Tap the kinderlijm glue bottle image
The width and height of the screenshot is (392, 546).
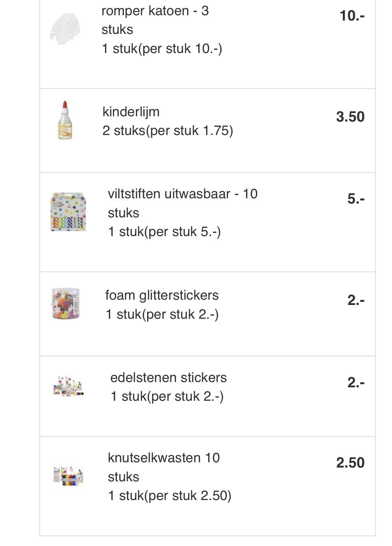click(x=65, y=120)
